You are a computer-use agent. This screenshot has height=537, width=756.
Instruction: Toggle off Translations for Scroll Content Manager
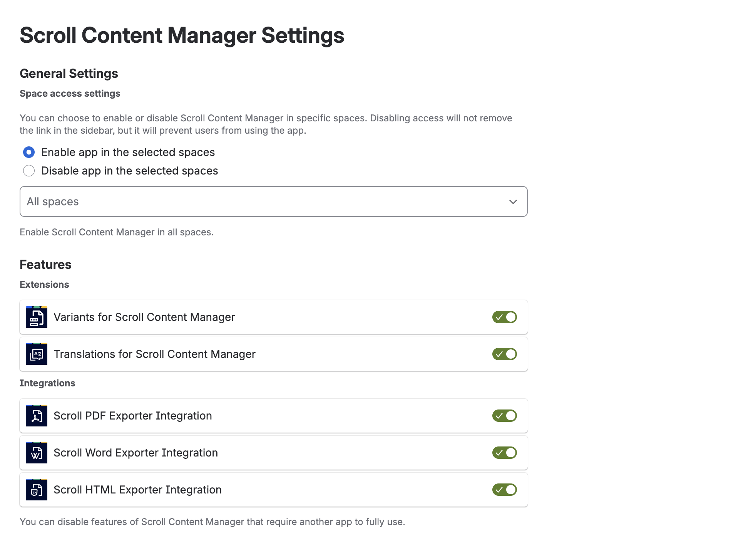click(504, 354)
